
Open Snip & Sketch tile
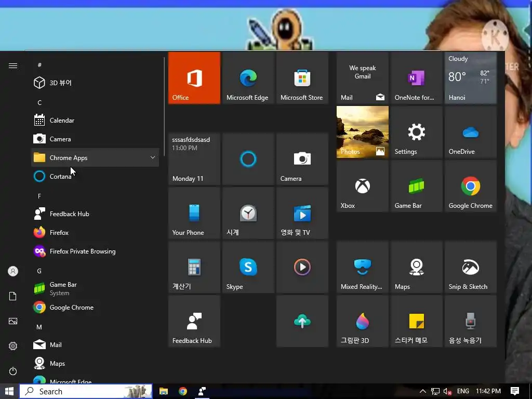coord(471,267)
